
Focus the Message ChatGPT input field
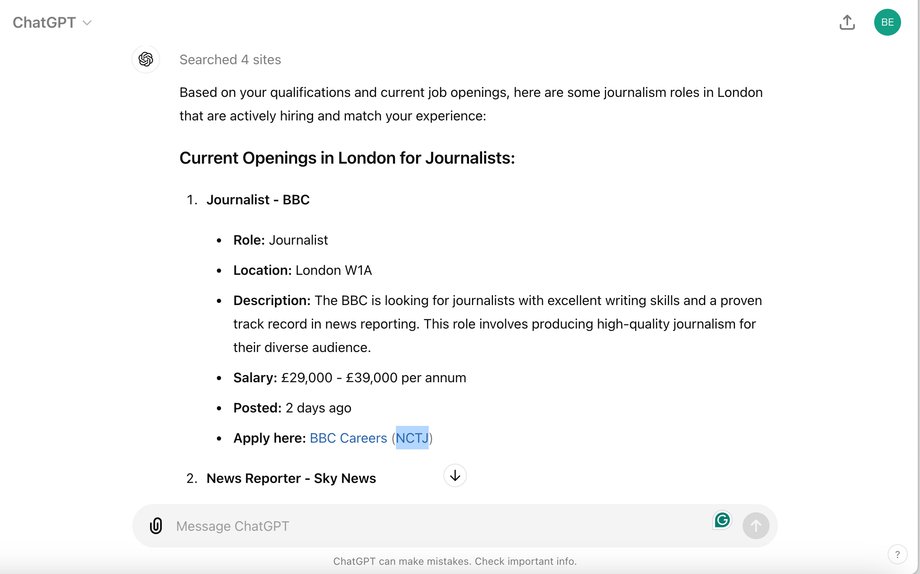(x=440, y=526)
